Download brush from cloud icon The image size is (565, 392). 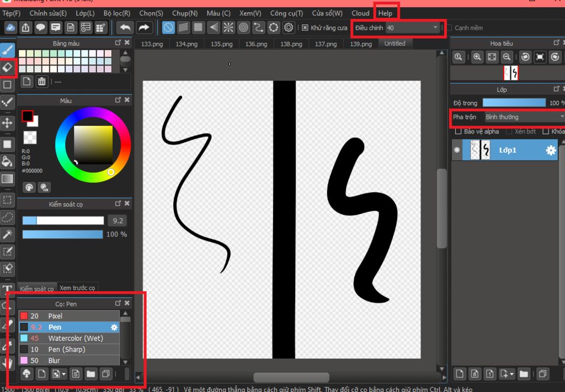point(26,374)
